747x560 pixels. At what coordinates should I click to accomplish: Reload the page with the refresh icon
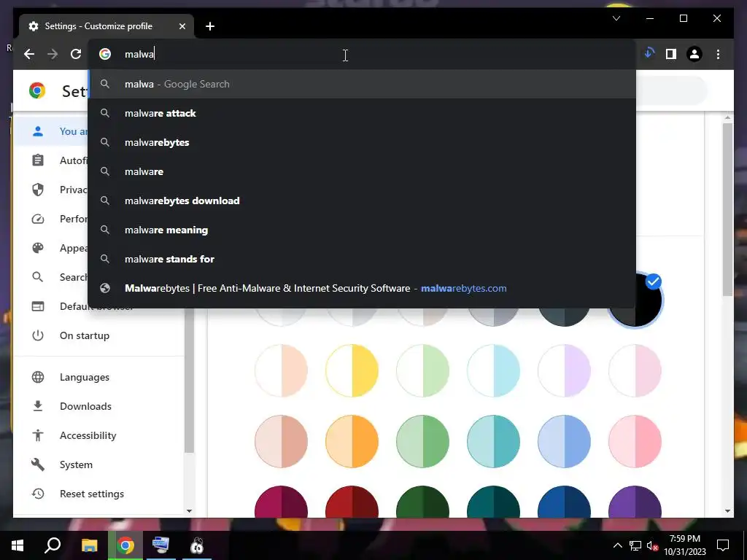[76, 54]
